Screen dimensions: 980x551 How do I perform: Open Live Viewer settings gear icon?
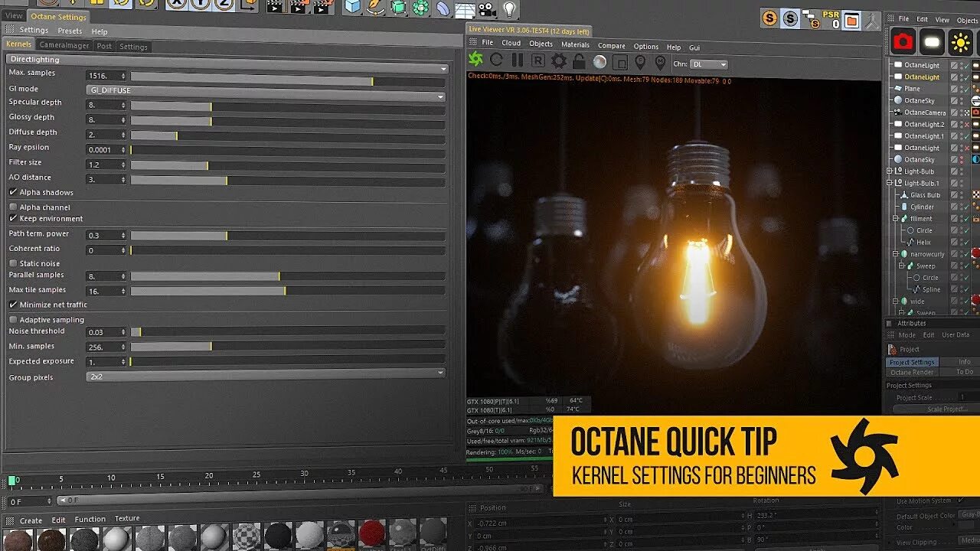coord(559,61)
